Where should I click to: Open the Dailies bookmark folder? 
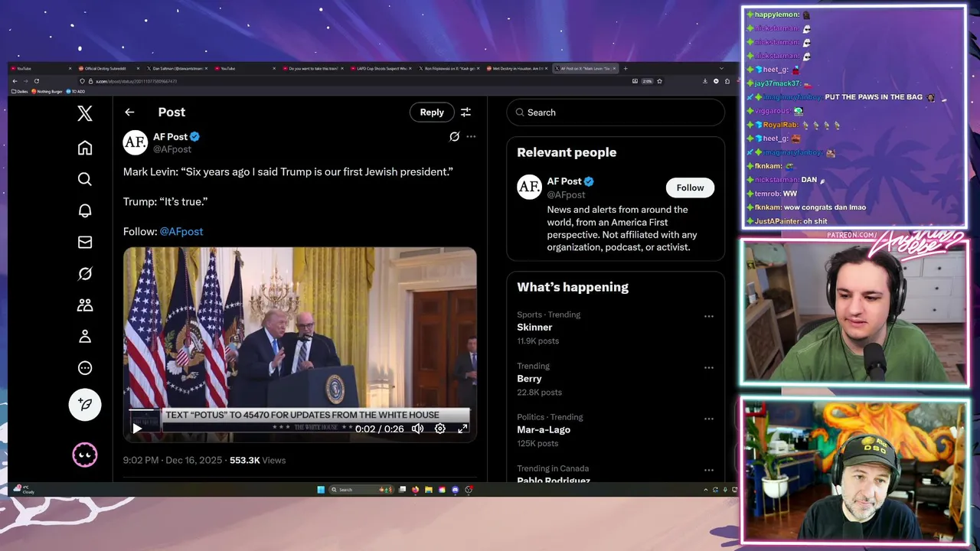20,91
